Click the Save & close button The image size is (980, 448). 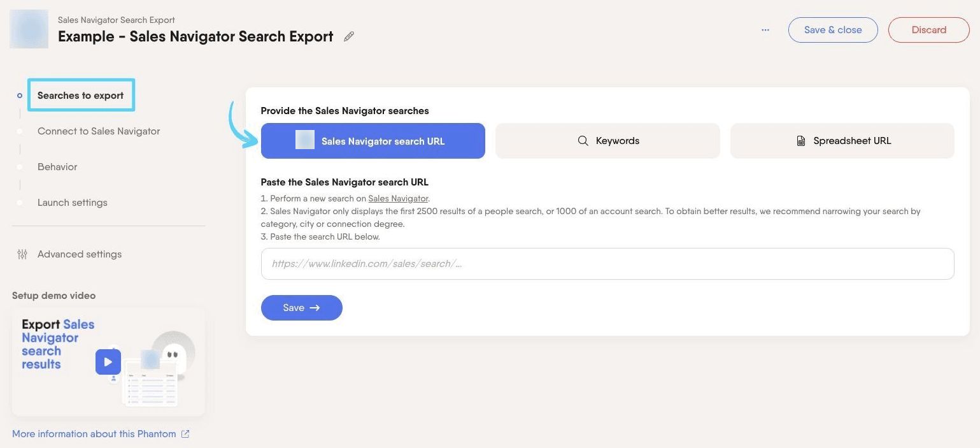833,30
